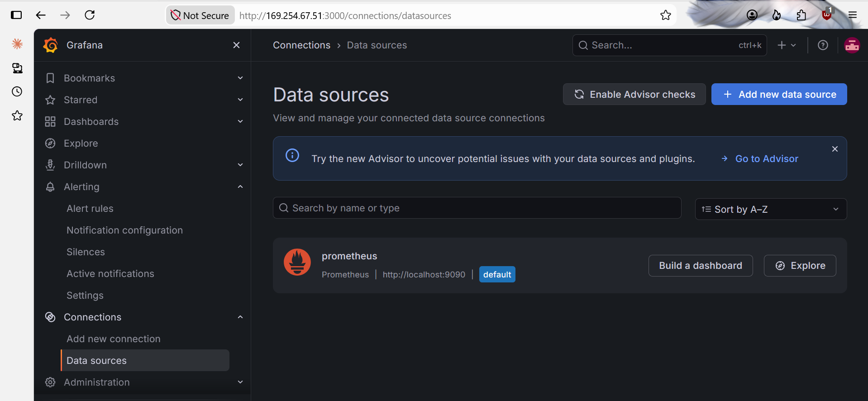Open the history clock icon in sidebar

(x=17, y=91)
